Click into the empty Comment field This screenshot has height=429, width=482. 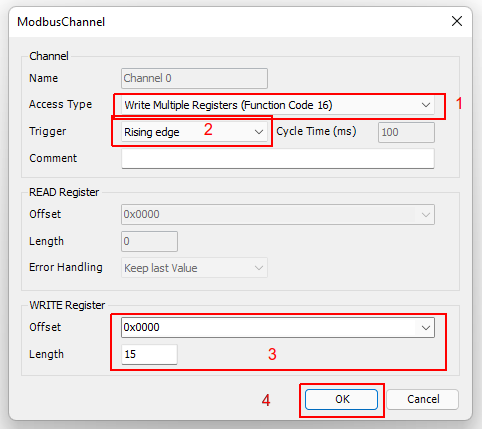click(278, 159)
